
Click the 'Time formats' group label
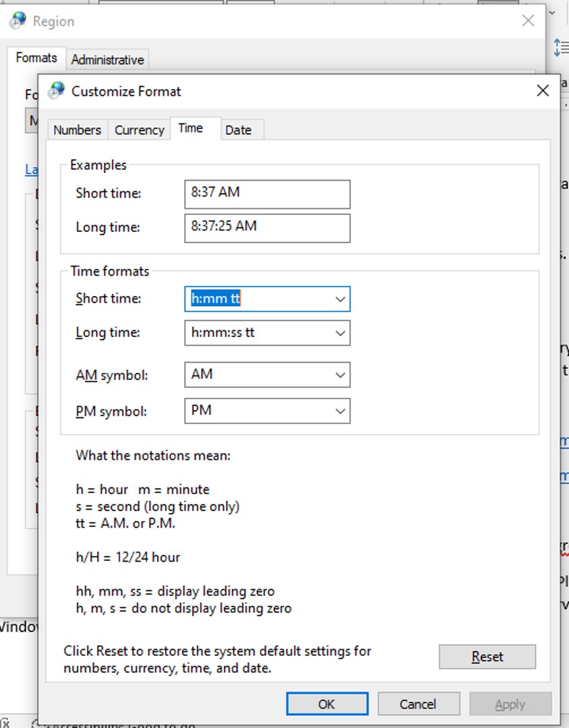pyautogui.click(x=110, y=271)
